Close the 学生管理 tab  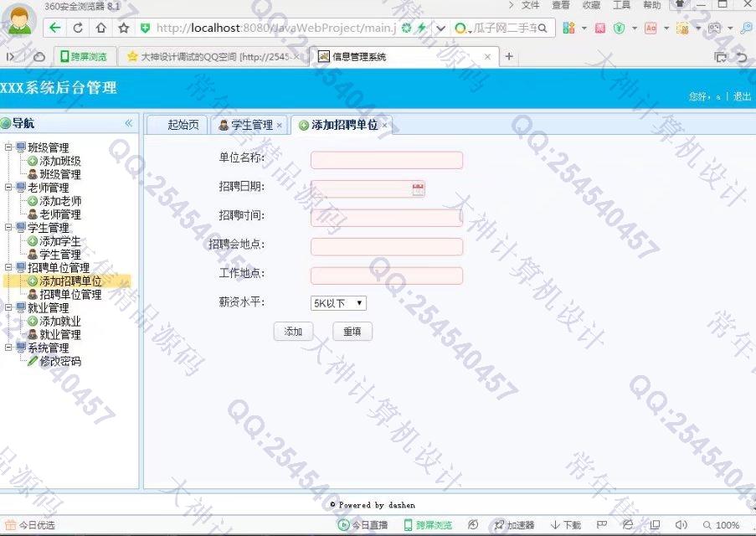279,126
